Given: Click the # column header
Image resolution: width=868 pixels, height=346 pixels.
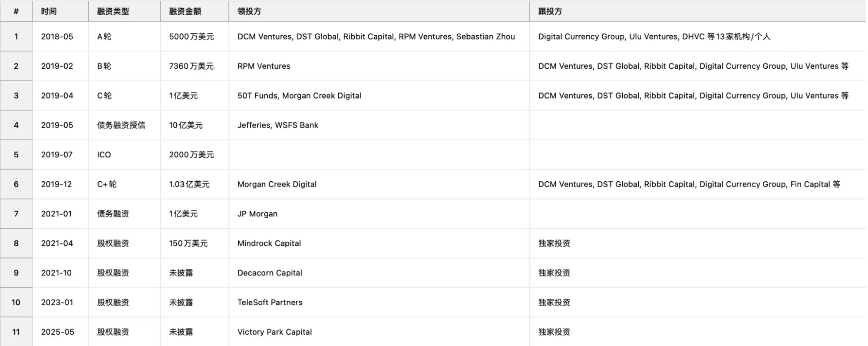Looking at the screenshot, I should pos(16,11).
